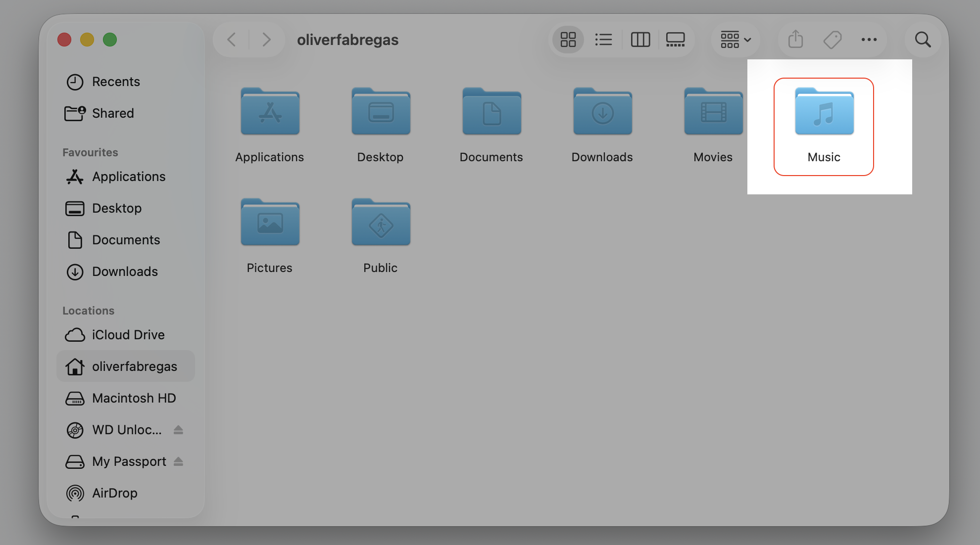
Task: Switch to column view
Action: [x=640, y=40]
